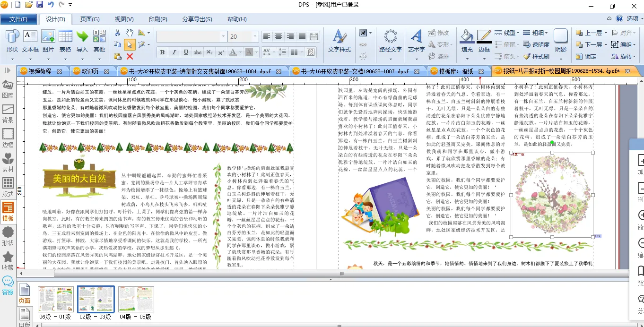Open the 收藏 favorites star in sidebar

click(x=8, y=260)
